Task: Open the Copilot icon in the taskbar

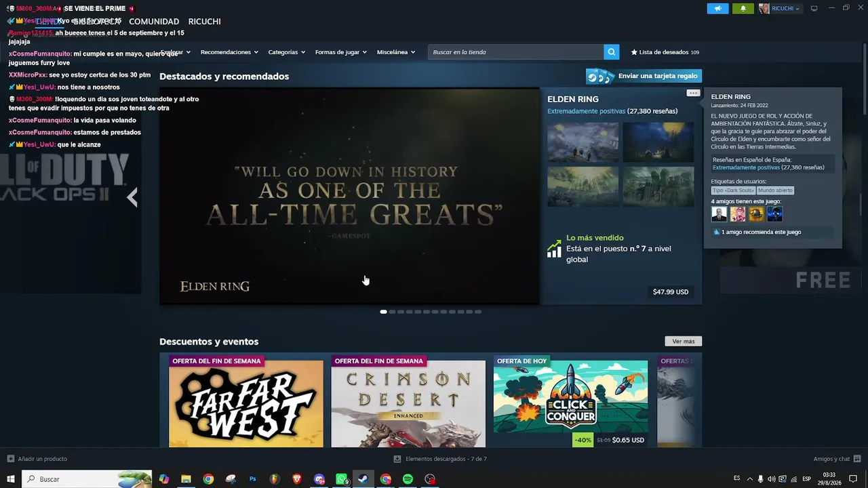Action: coord(163,479)
